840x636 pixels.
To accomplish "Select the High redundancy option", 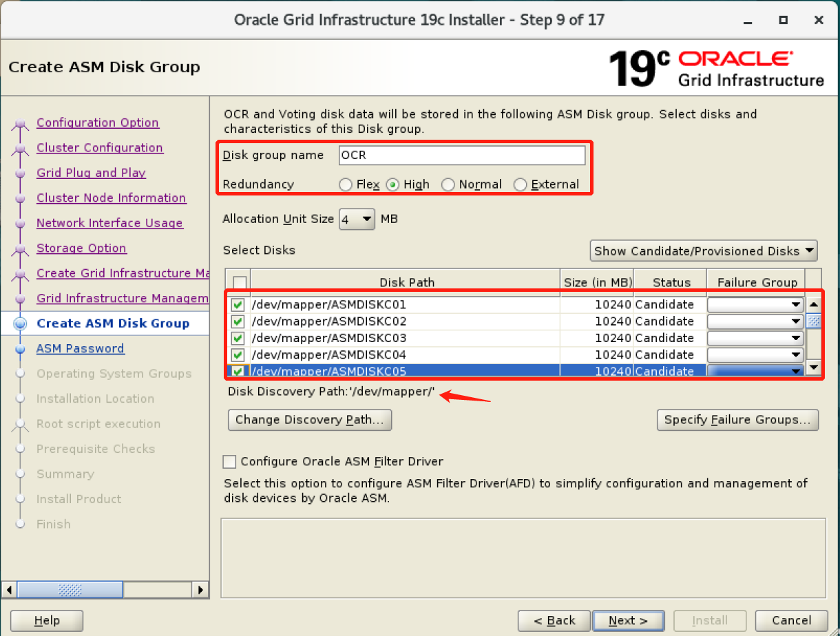I will [x=392, y=184].
